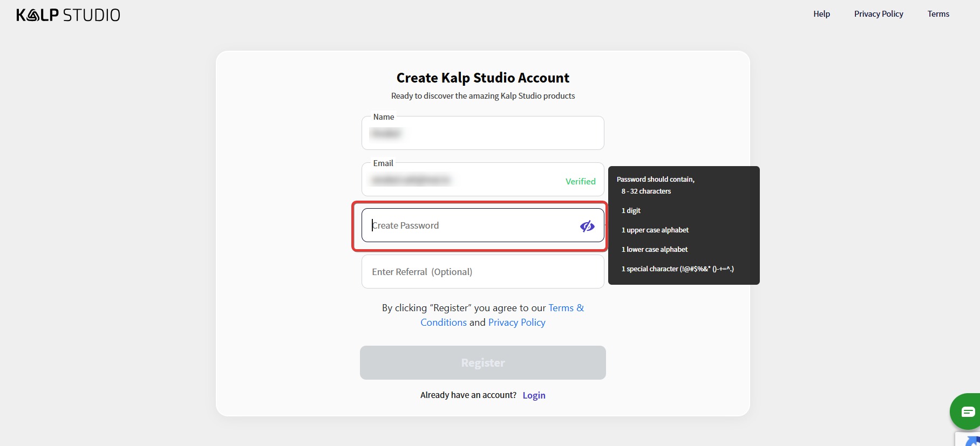Click the Create Kalp Studio Account heading
This screenshot has height=446, width=980.
[482, 78]
